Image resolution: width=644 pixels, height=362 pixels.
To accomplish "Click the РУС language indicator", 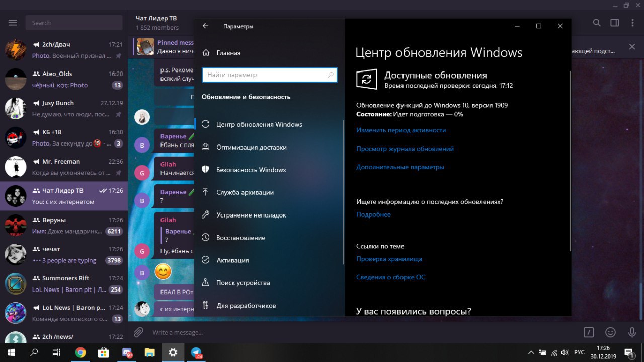I will [x=579, y=352].
